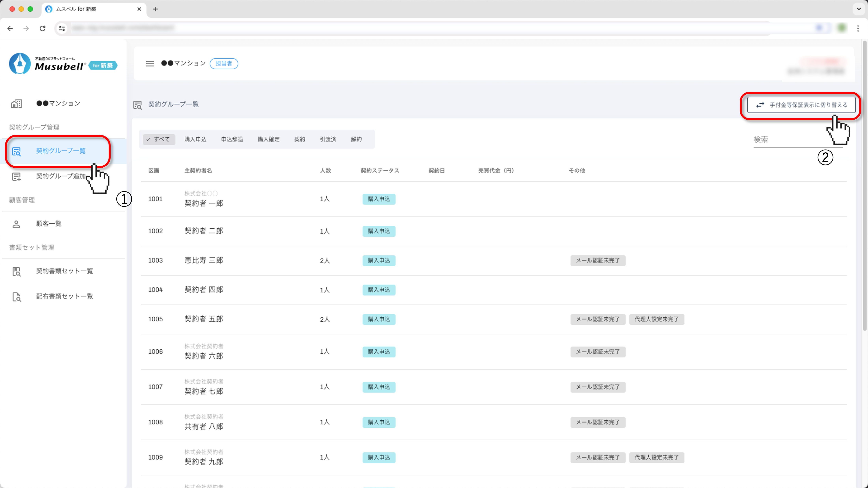Reload the page in browser
The height and width of the screenshot is (488, 868).
[42, 29]
